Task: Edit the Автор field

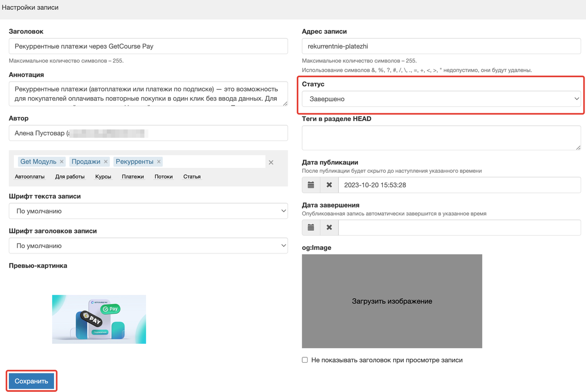Action: [148, 133]
